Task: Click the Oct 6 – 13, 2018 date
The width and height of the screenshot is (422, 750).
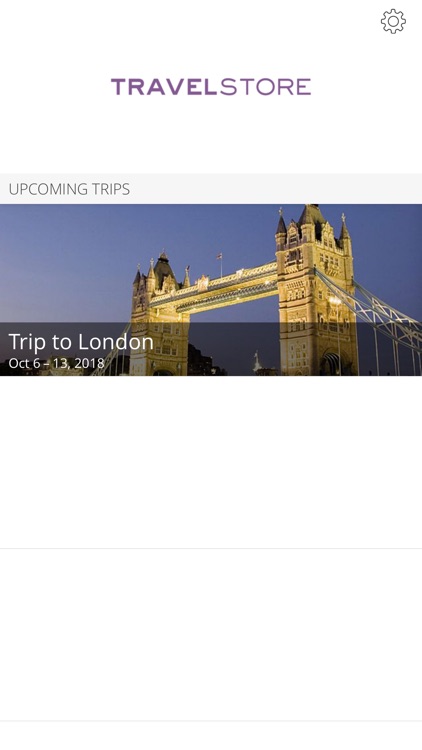Action: click(x=56, y=363)
